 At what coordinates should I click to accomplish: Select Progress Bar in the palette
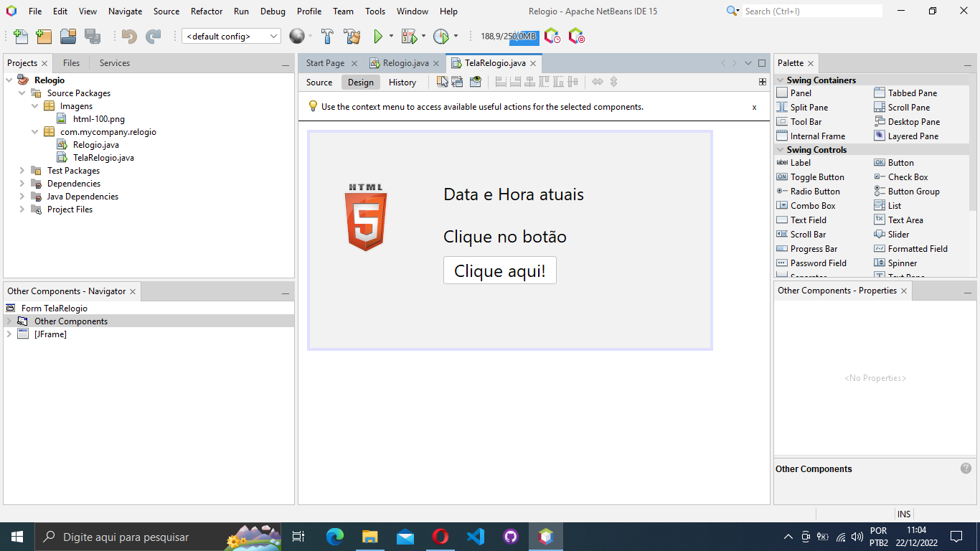(x=807, y=249)
